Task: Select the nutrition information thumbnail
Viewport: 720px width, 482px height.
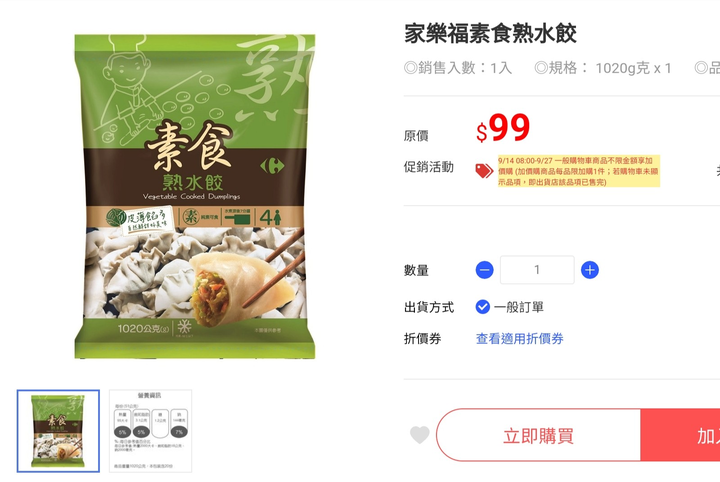Action: [x=150, y=431]
